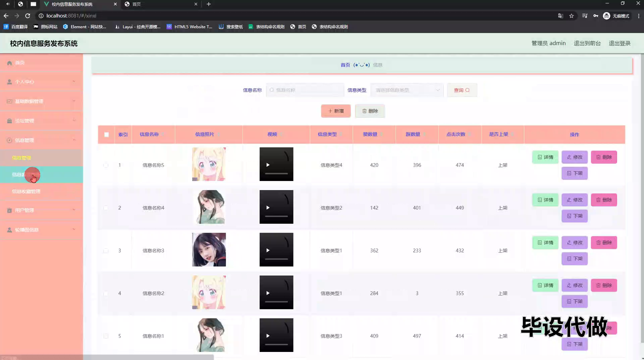The image size is (644, 360).
Task: Switch to the 首页 browser tab
Action: pos(161,4)
